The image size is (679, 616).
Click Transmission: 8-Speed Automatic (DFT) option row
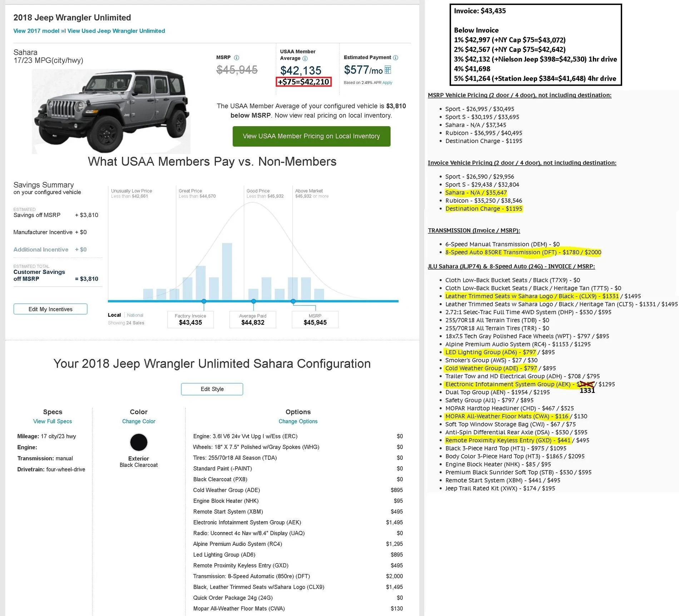click(x=298, y=576)
